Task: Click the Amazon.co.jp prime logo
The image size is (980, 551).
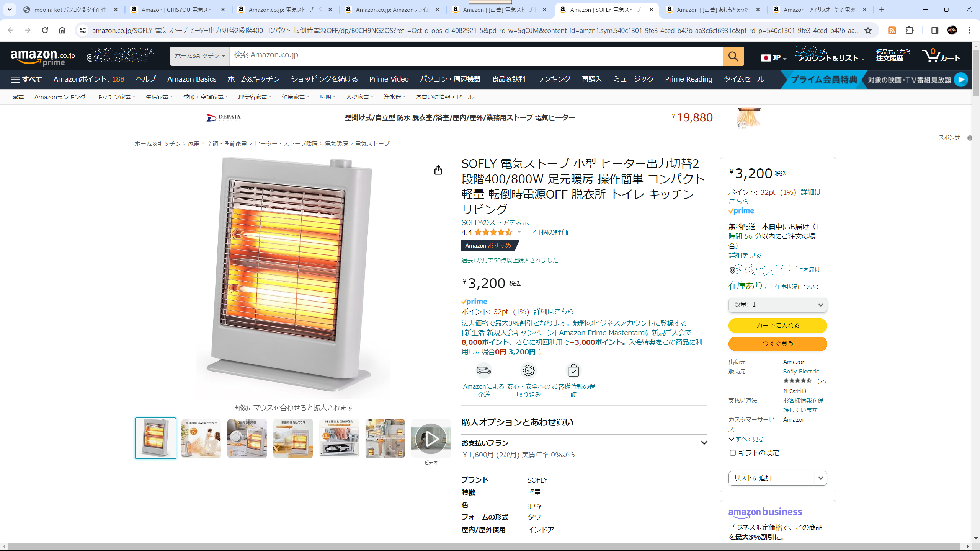Action: [42, 57]
